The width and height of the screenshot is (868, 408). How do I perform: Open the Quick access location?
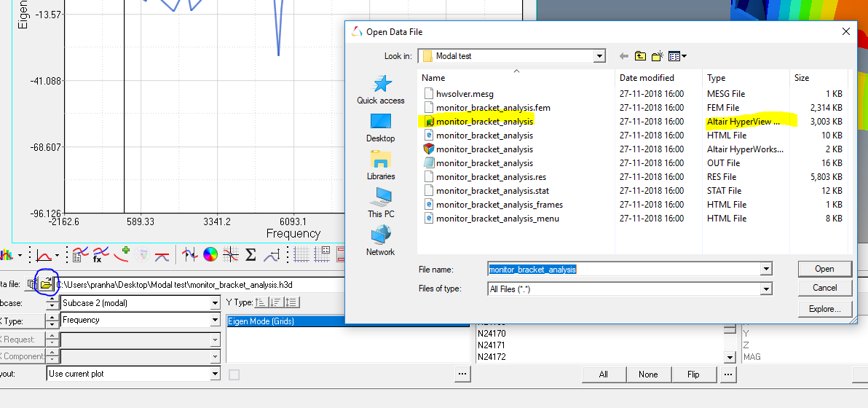tap(380, 90)
